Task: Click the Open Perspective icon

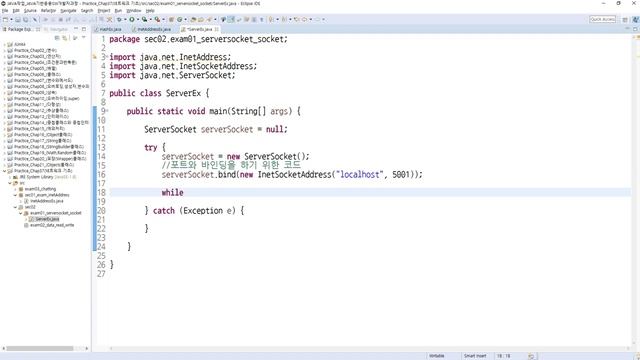Action: [x=625, y=19]
